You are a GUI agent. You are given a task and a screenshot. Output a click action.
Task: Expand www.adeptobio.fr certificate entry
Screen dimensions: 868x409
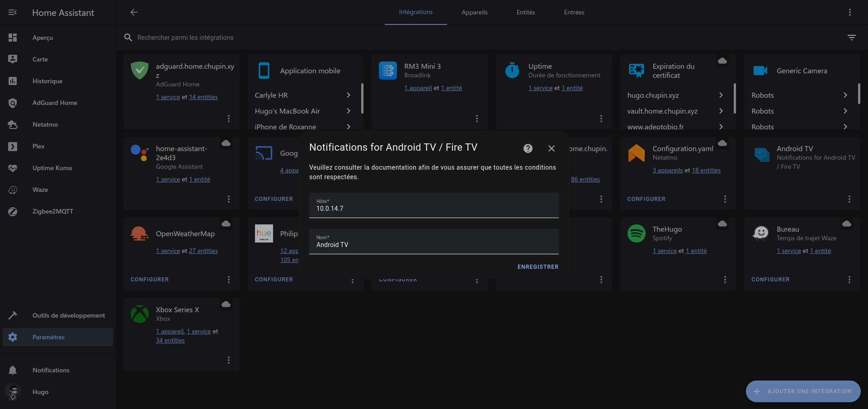pyautogui.click(x=675, y=127)
